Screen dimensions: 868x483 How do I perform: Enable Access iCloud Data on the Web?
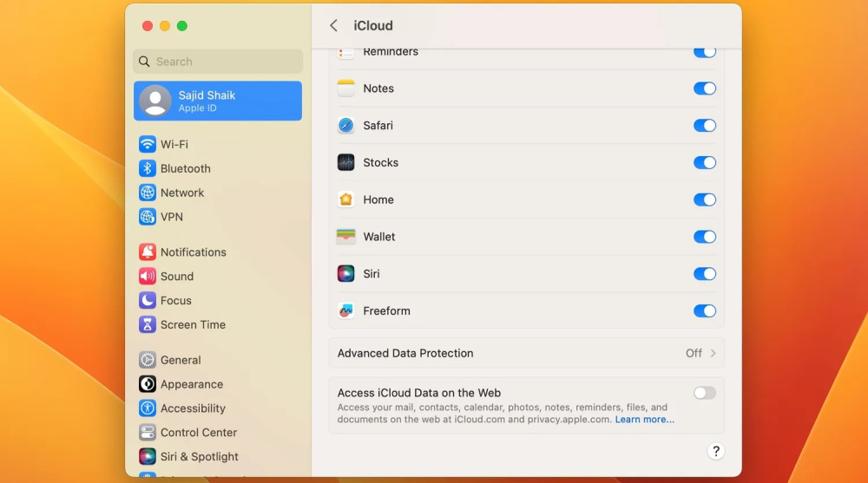pyautogui.click(x=705, y=393)
